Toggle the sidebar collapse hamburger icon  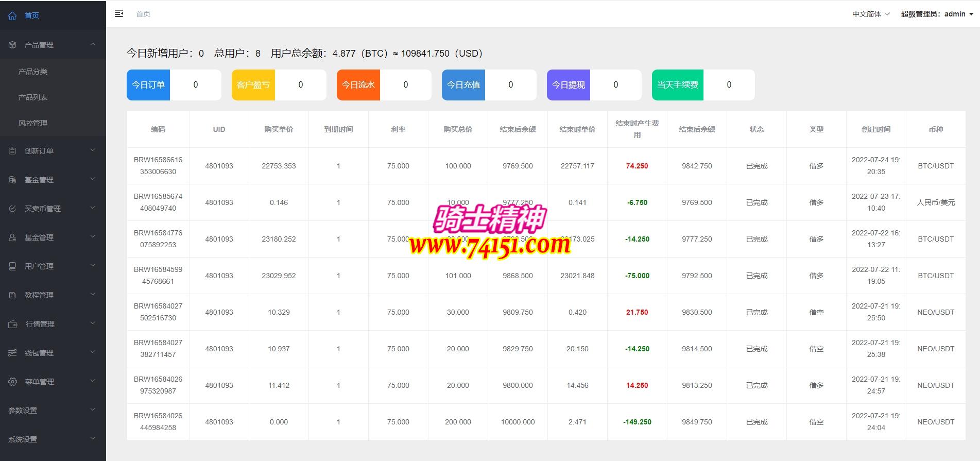(x=119, y=14)
